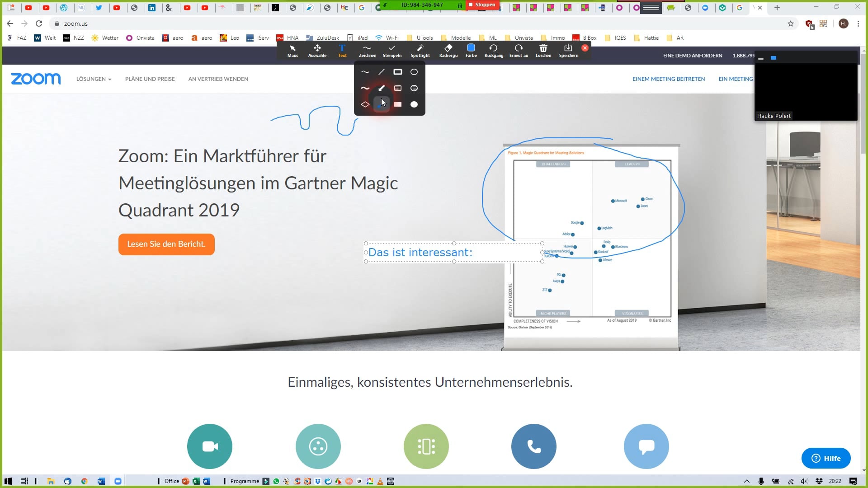
Task: Pick the semi-transparent grid circle
Action: tap(414, 88)
